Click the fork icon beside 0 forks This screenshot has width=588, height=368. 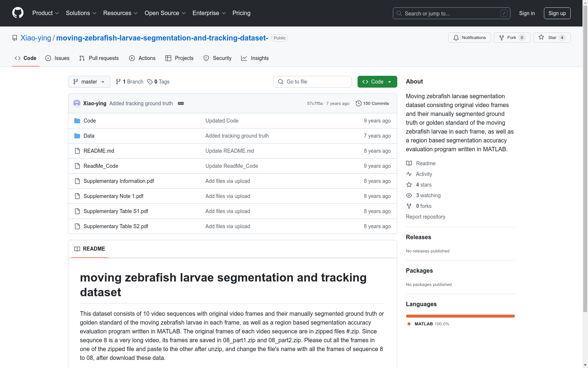click(409, 206)
